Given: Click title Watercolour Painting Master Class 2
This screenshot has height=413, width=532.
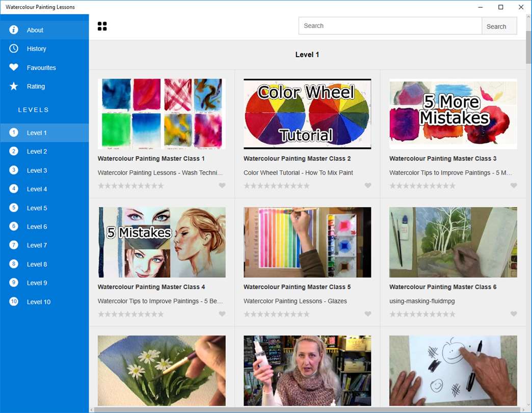Looking at the screenshot, I should click(x=297, y=159).
